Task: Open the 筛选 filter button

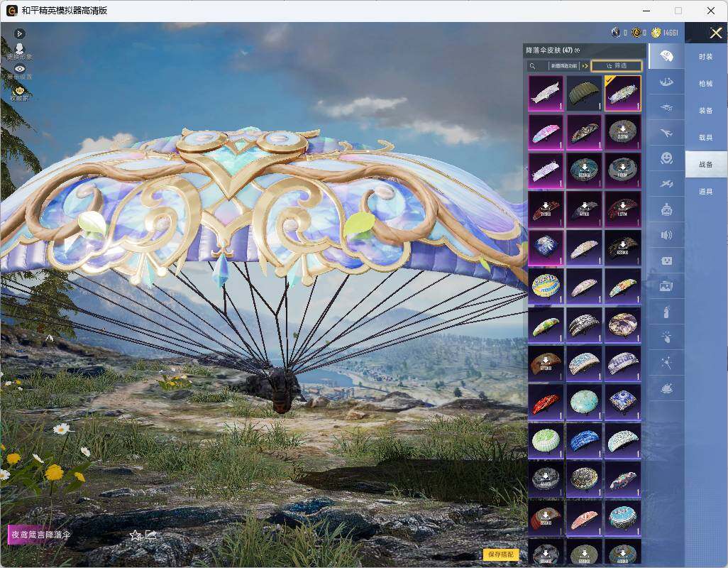Action: pyautogui.click(x=617, y=66)
